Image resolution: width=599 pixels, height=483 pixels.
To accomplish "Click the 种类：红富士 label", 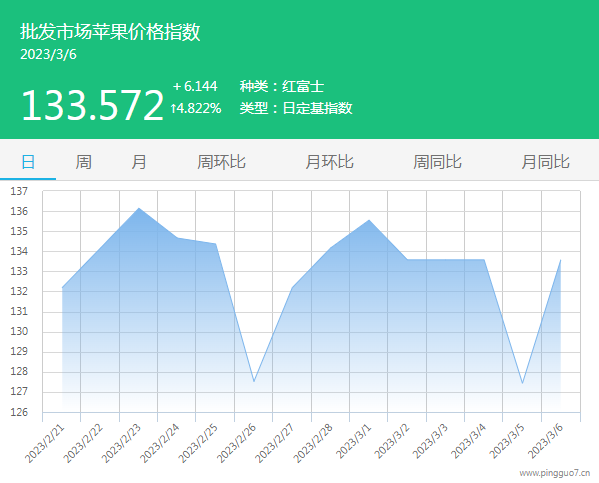I will 282,86.
